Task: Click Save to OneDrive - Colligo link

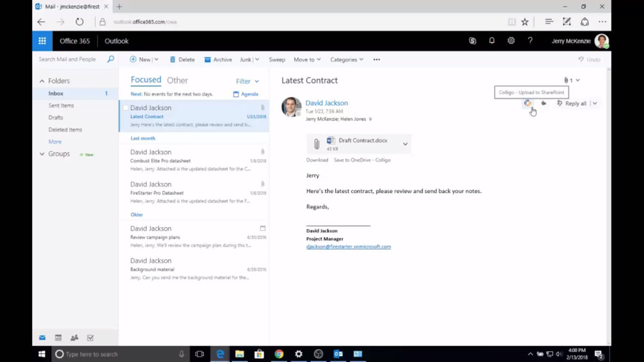Action: coord(362,160)
